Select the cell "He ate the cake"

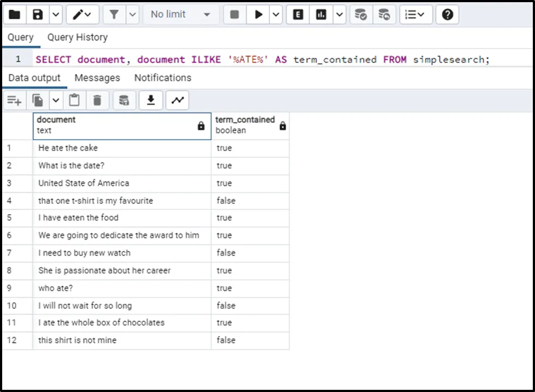click(x=68, y=148)
